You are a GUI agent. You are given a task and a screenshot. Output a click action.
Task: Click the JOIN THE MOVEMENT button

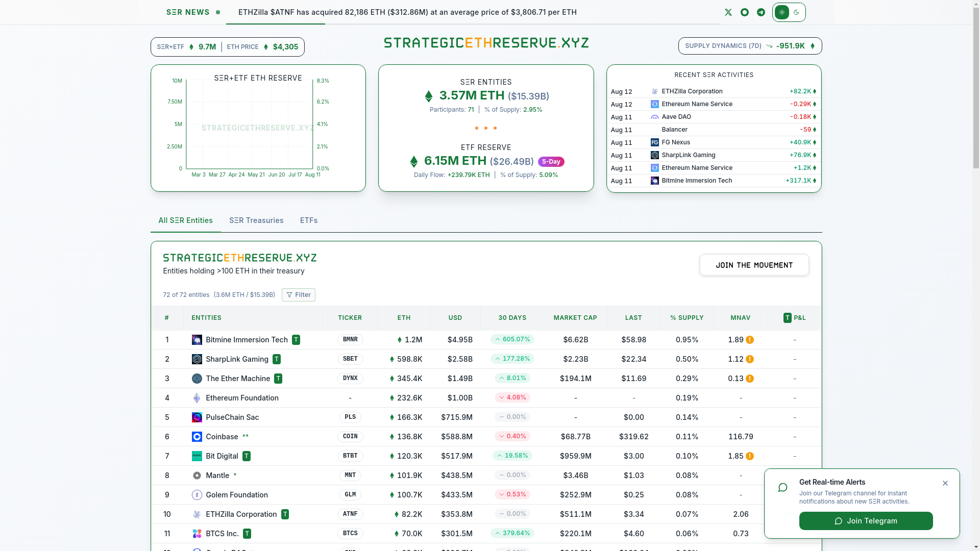[754, 265]
